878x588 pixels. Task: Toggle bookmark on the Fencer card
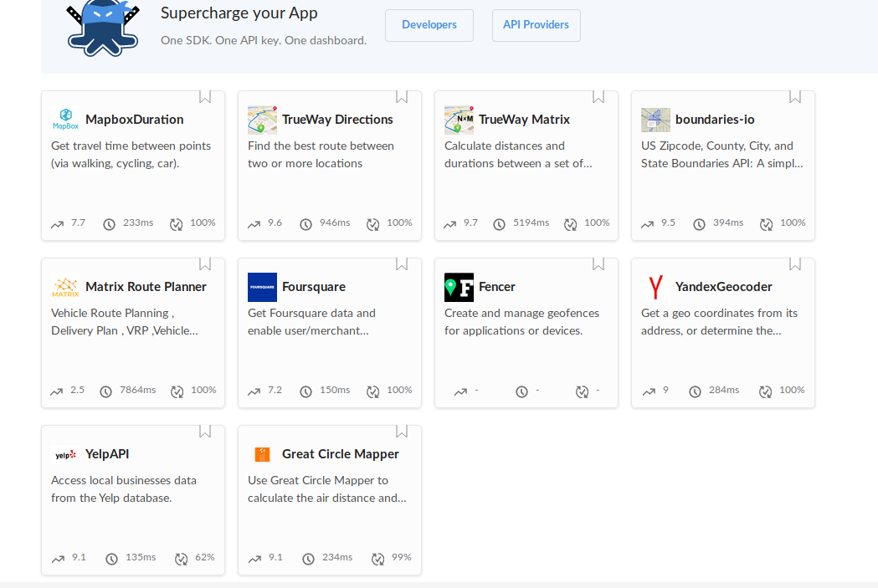[598, 264]
